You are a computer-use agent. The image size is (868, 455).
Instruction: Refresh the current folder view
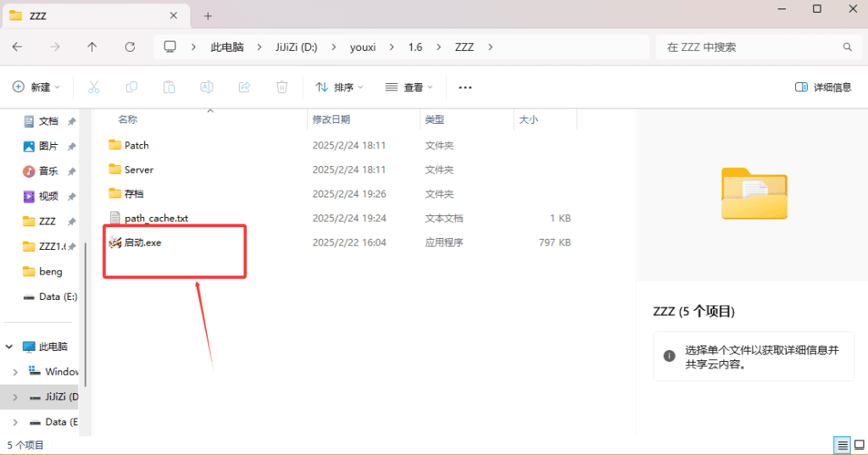pos(130,47)
